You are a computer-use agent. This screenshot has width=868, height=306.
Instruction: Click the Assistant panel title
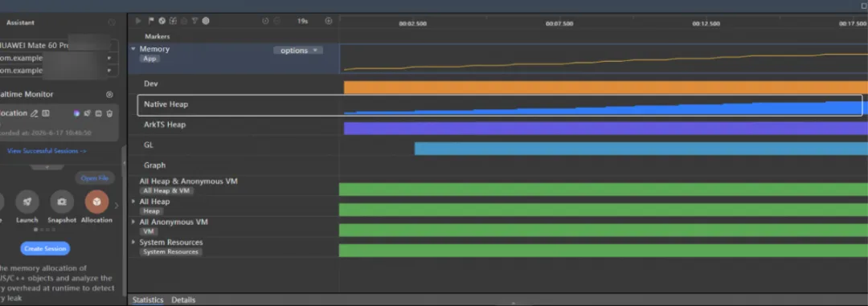pyautogui.click(x=20, y=22)
